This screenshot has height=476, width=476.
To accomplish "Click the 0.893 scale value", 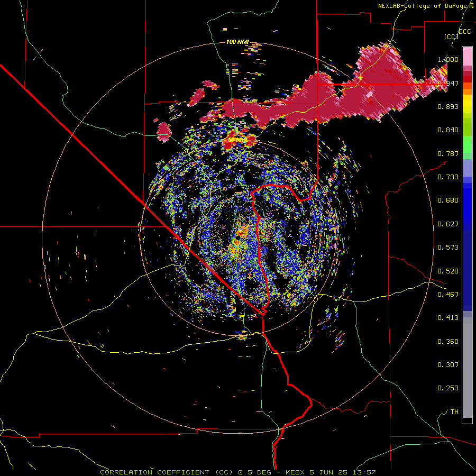I will 448,106.
